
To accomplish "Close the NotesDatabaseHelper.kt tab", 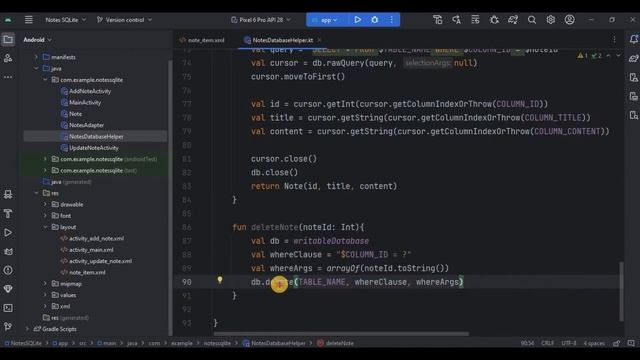I will tap(319, 40).
